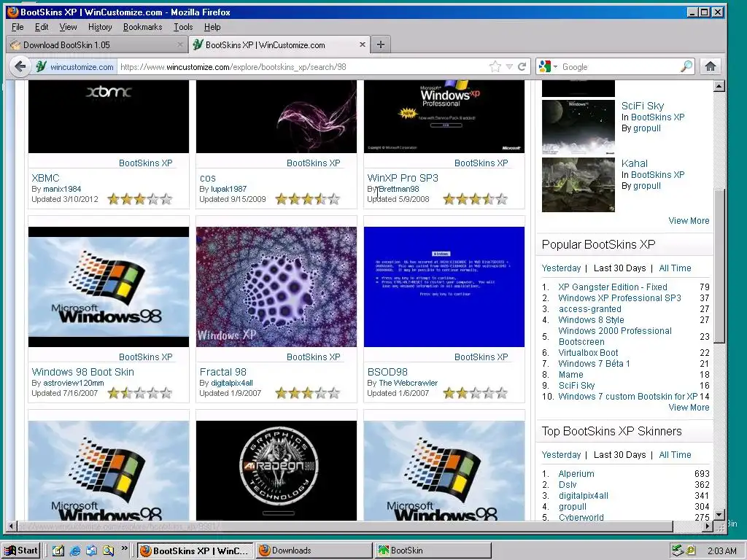This screenshot has width=747, height=560.
Task: Click View More under Popular BootSkins XP
Action: tap(689, 408)
